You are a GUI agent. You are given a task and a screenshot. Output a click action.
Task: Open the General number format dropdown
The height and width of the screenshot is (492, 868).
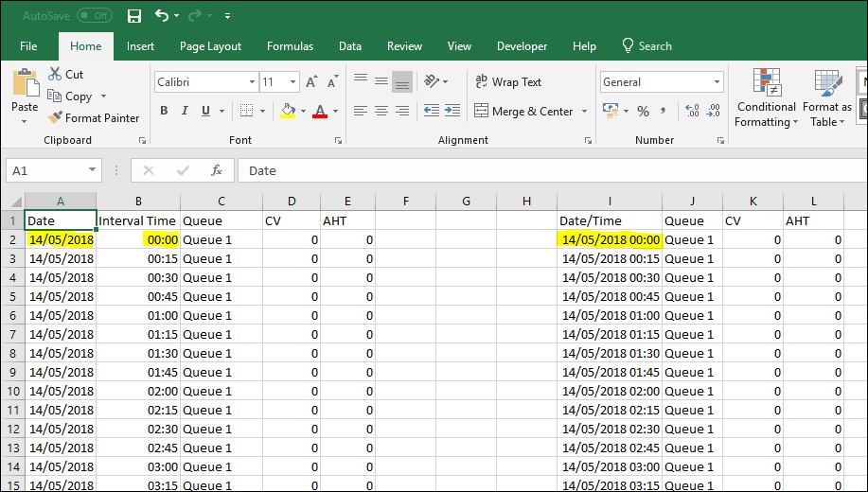[x=716, y=82]
